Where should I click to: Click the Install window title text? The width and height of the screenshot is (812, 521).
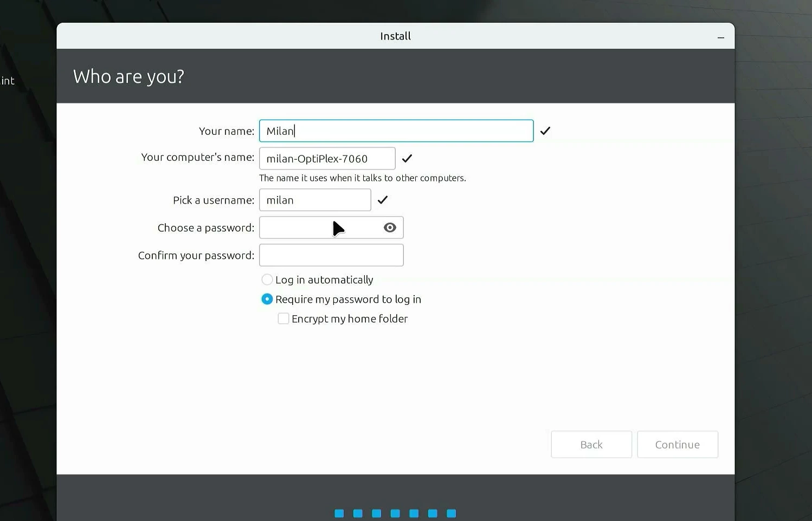pos(396,36)
